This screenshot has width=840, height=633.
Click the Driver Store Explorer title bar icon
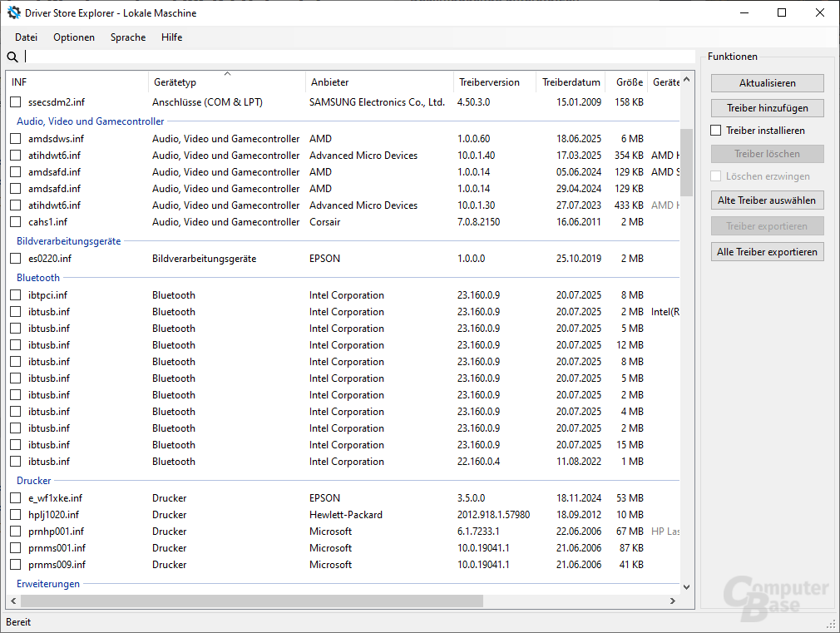[x=13, y=12]
